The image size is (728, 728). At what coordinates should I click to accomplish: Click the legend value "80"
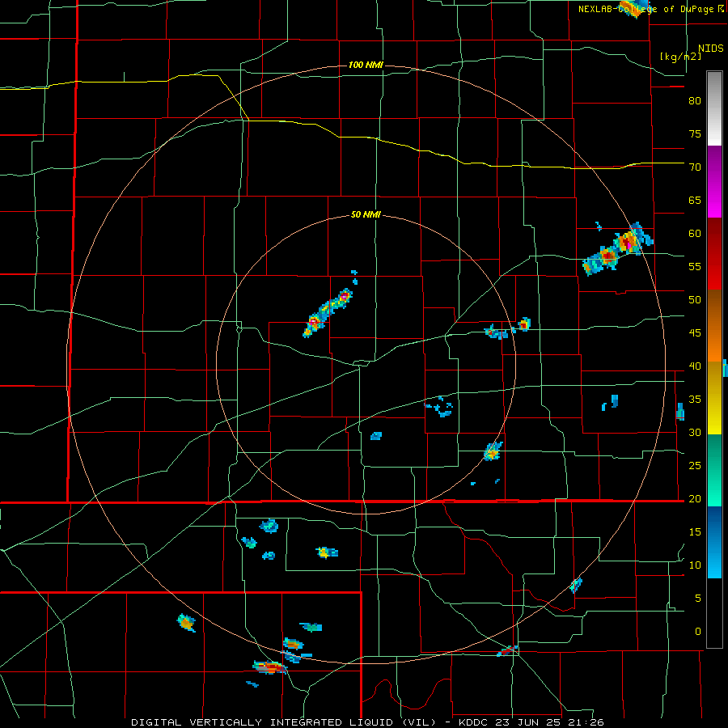(695, 101)
